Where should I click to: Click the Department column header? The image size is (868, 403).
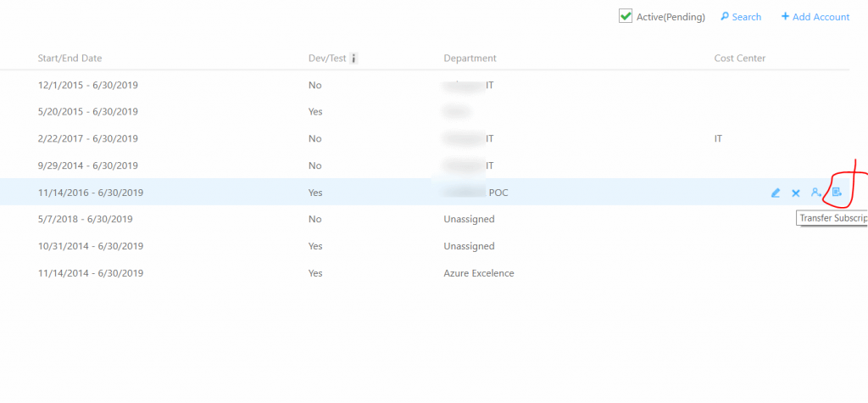click(470, 59)
